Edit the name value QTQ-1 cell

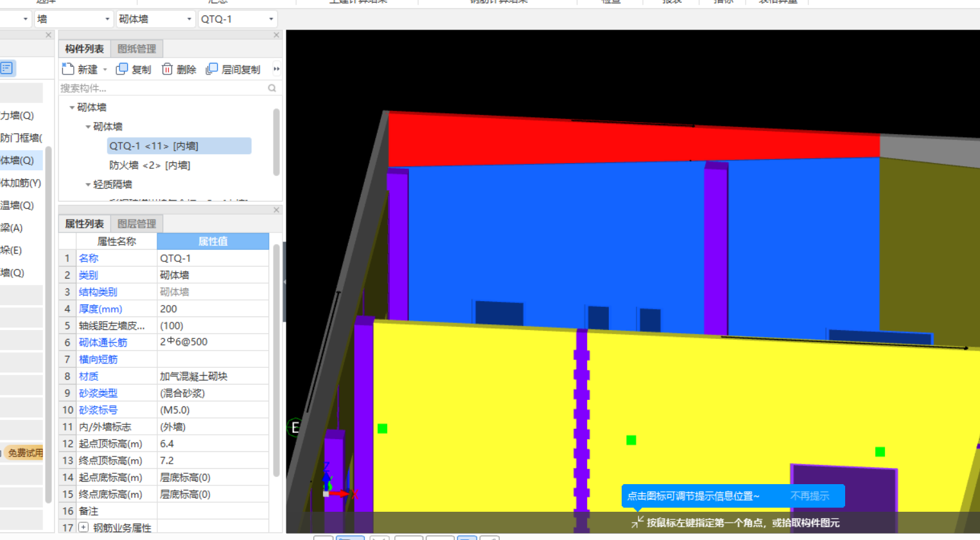click(213, 258)
